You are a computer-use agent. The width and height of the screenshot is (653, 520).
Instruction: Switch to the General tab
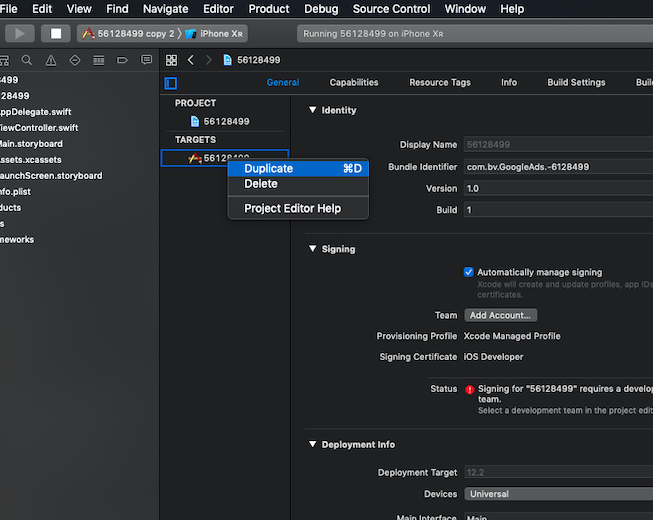283,82
